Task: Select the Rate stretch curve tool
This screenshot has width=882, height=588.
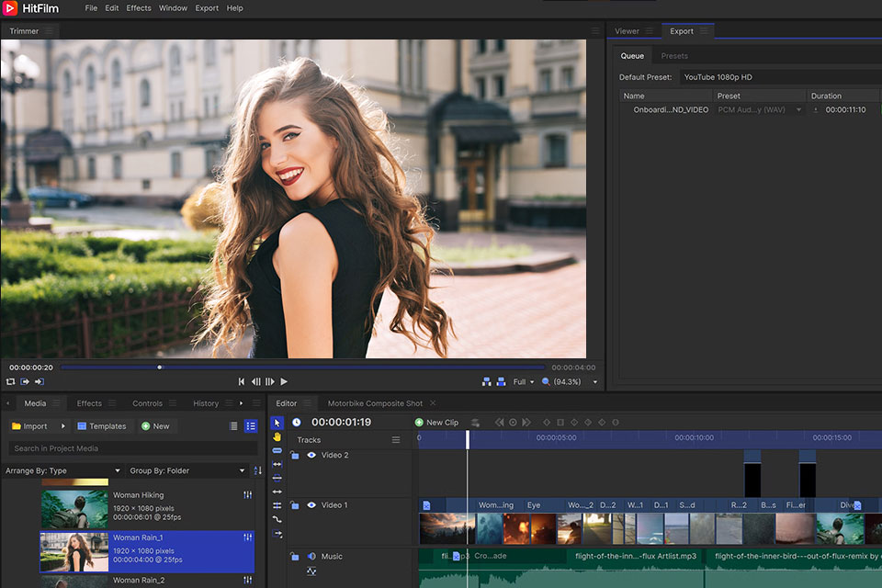Action: coord(277,519)
